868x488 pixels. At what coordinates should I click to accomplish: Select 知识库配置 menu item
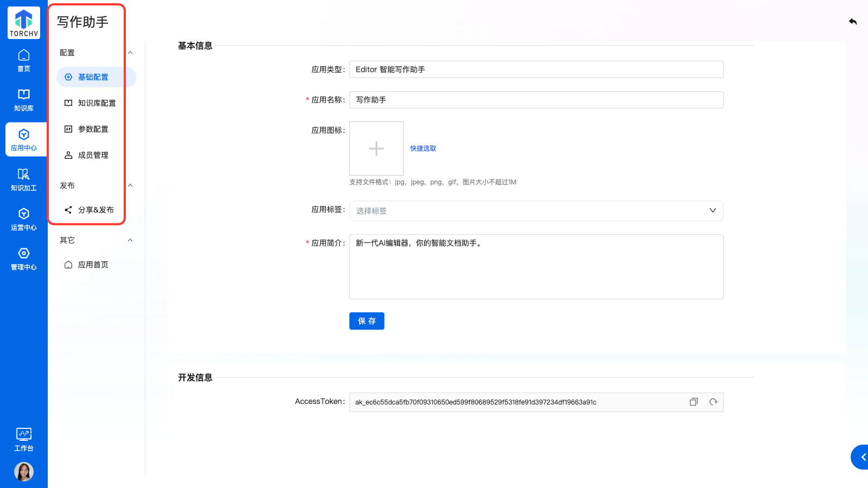click(97, 103)
